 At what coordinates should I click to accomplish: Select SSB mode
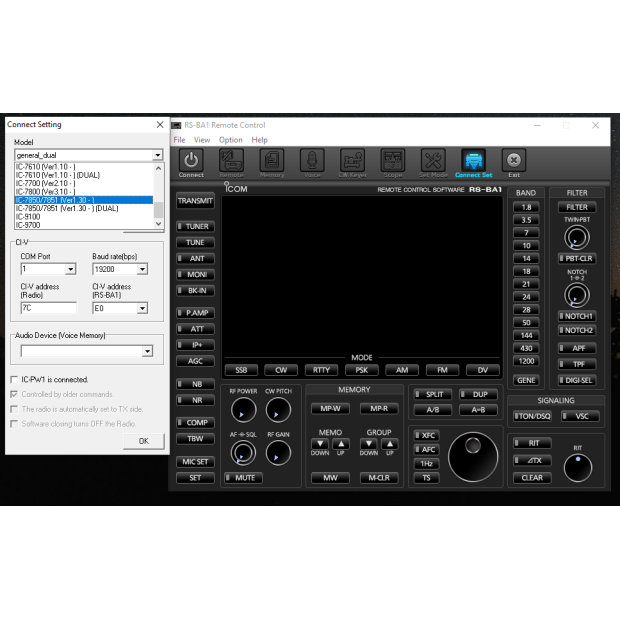point(241,370)
